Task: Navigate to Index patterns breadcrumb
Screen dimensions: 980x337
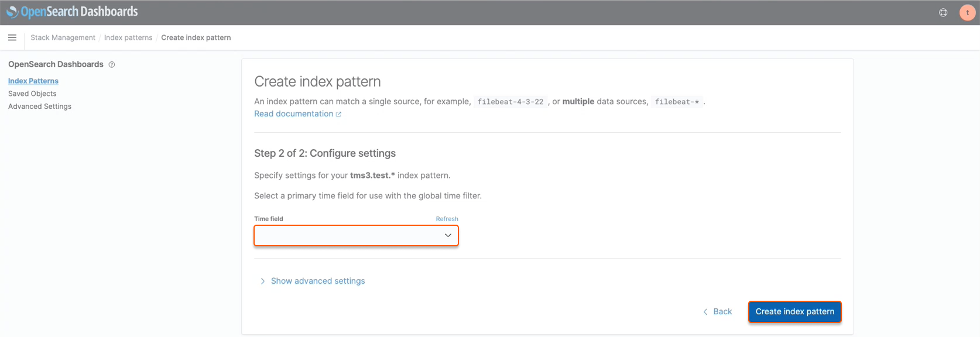Action: point(128,37)
